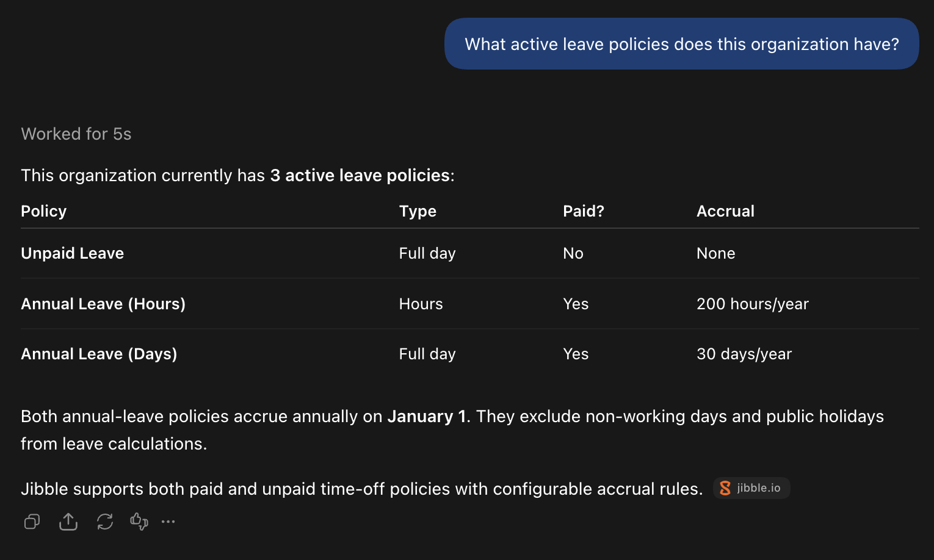This screenshot has width=934, height=560.
Task: Click the '30 days/year' accrual cell
Action: [x=744, y=354]
